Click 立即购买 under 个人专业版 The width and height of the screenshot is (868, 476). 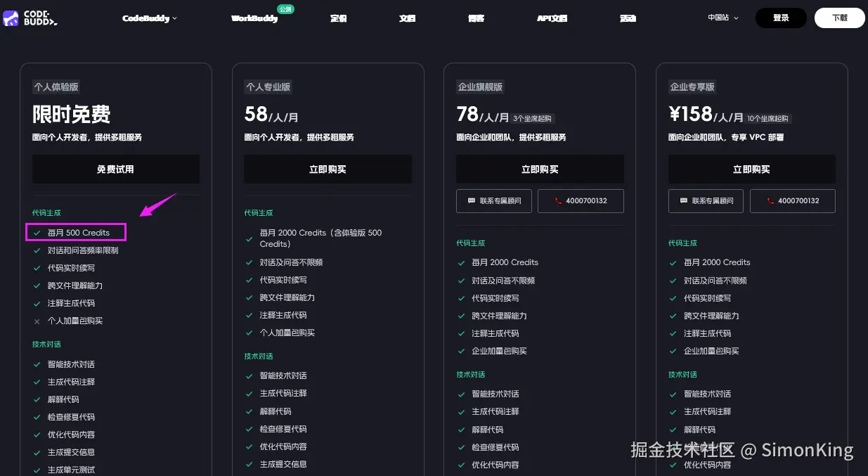[328, 169]
